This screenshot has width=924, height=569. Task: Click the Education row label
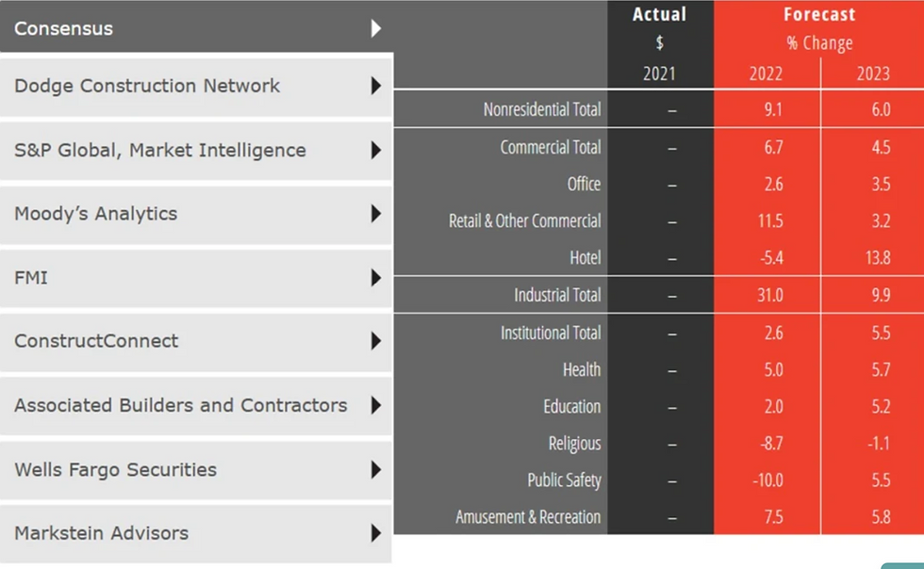pos(572,407)
